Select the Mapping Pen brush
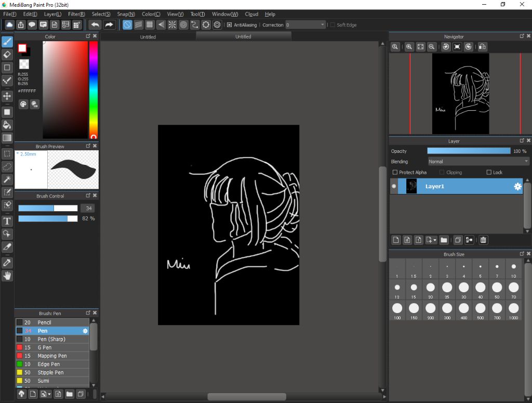The width and height of the screenshot is (532, 403). point(52,356)
